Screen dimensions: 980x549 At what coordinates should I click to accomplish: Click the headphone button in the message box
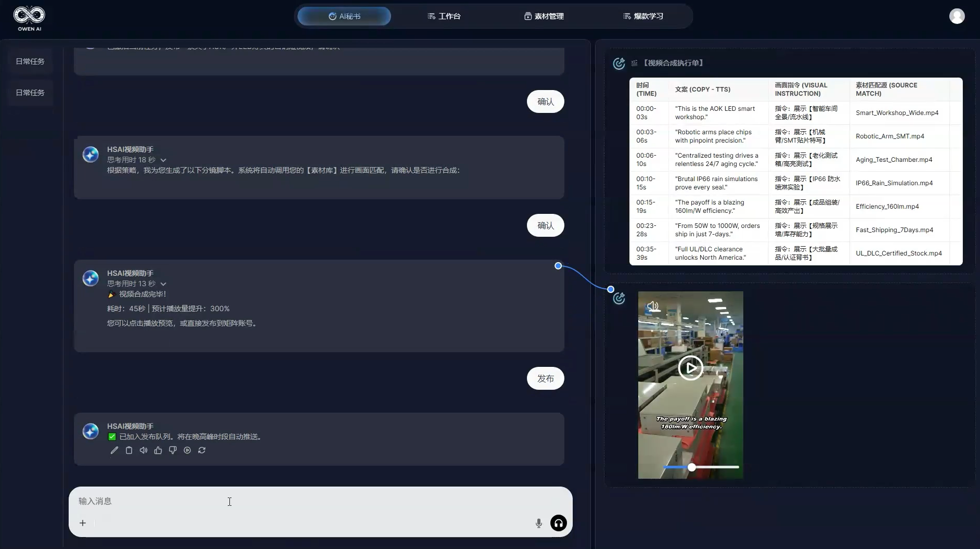(x=559, y=523)
